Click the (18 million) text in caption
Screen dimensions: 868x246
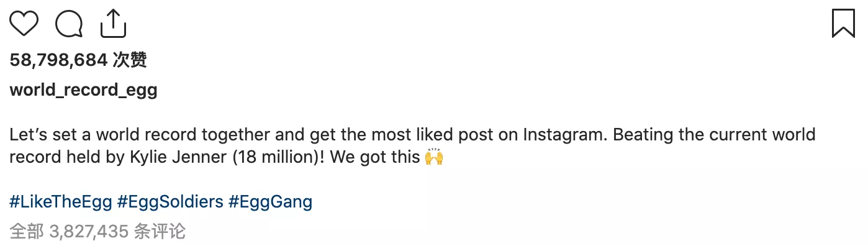pos(276,158)
